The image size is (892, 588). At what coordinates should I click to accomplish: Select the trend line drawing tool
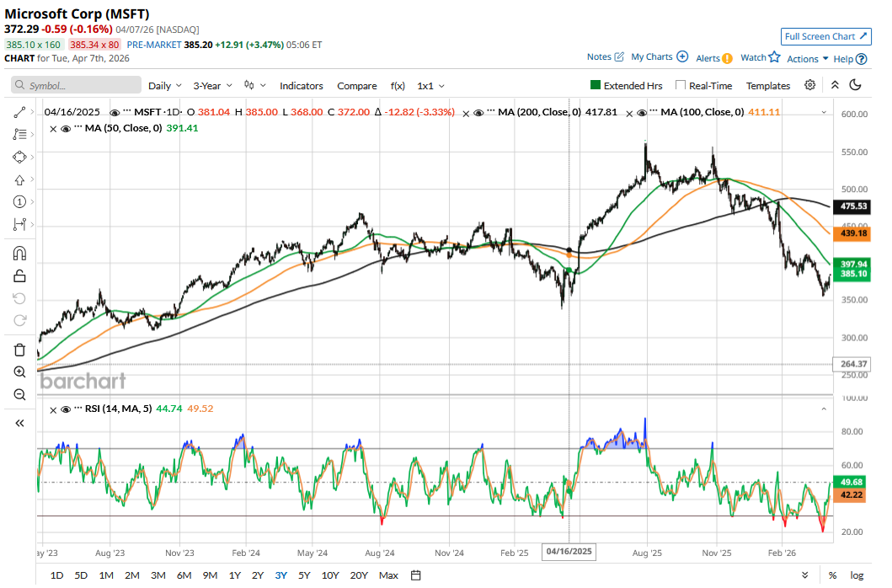19,112
